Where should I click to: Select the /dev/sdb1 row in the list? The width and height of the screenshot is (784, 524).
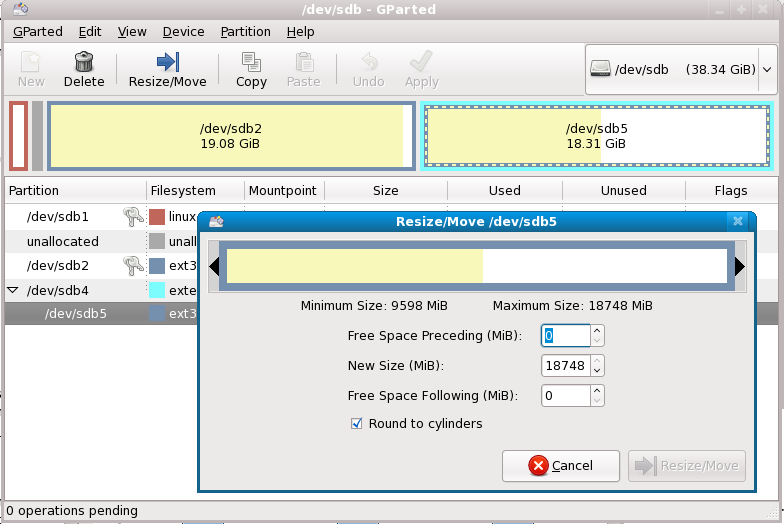pyautogui.click(x=102, y=217)
